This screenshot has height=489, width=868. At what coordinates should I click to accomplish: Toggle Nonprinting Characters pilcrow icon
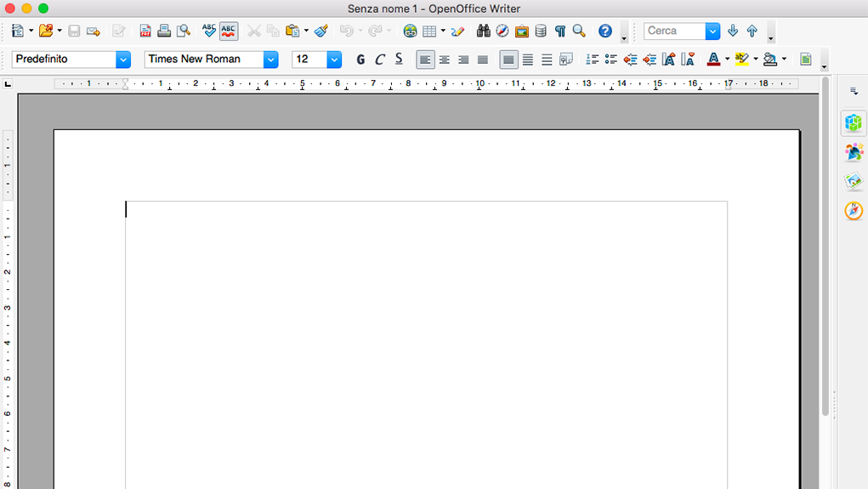(560, 31)
